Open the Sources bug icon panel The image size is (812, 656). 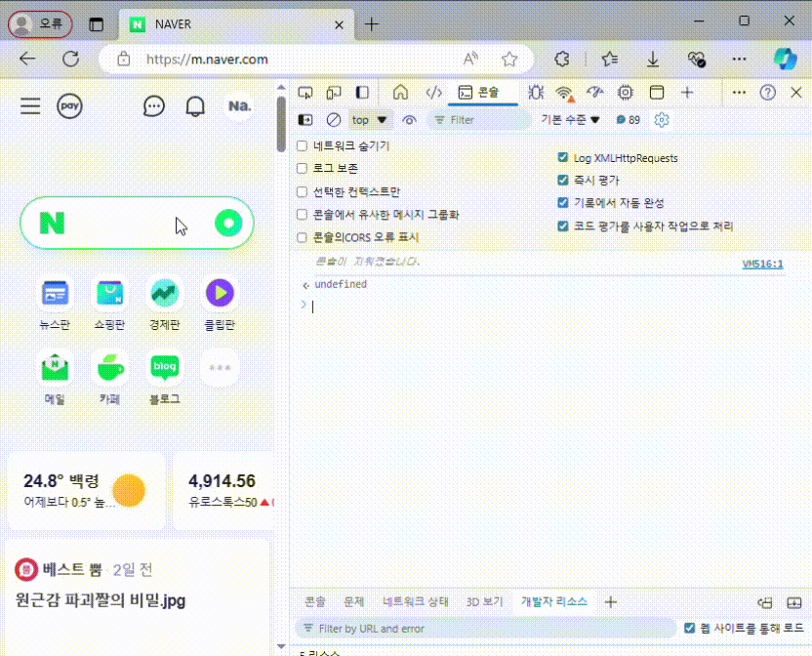click(x=536, y=93)
